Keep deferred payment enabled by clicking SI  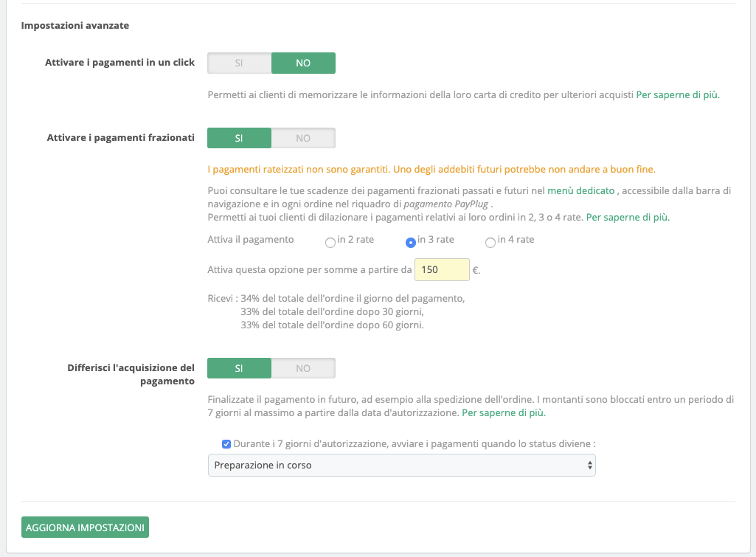click(239, 367)
